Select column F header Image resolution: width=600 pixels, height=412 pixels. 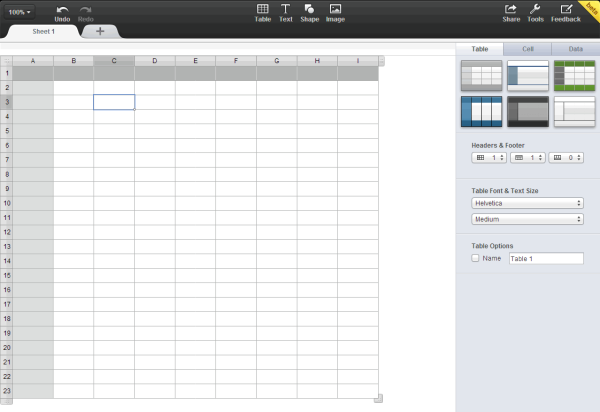tap(236, 61)
